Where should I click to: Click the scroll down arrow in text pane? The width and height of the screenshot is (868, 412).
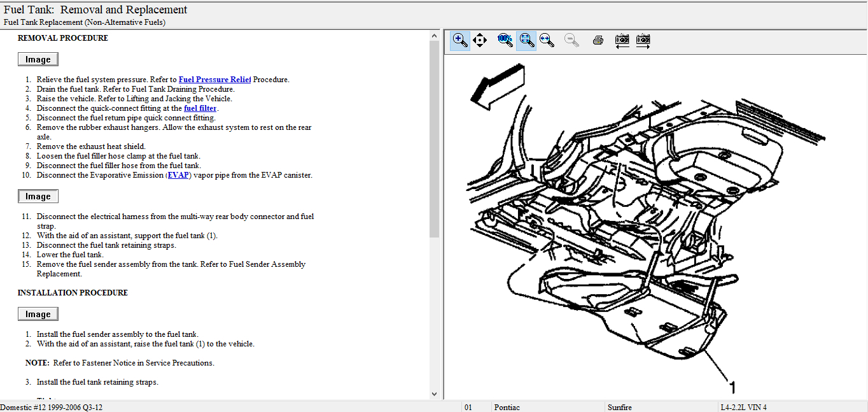(435, 394)
